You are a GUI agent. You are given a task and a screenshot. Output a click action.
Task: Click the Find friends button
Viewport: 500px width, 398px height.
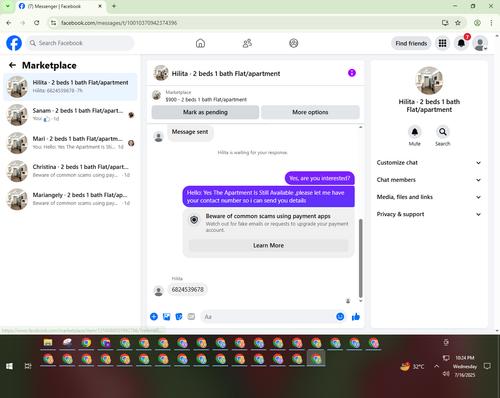coord(411,43)
